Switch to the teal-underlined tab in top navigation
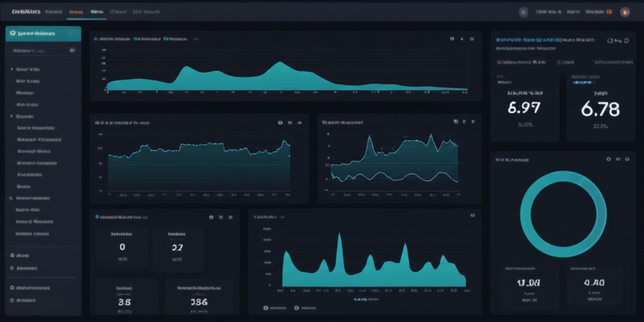The width and height of the screenshot is (644, 322). tap(97, 12)
